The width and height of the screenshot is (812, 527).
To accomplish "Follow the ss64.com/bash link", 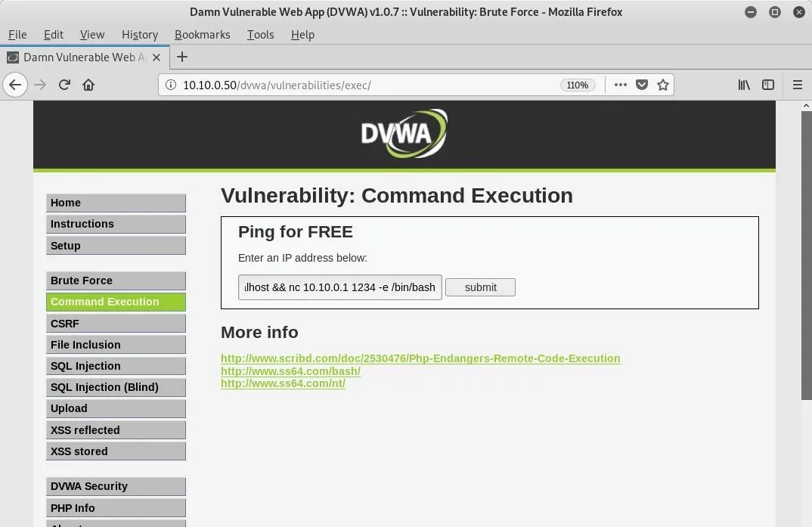I will click(x=290, y=371).
